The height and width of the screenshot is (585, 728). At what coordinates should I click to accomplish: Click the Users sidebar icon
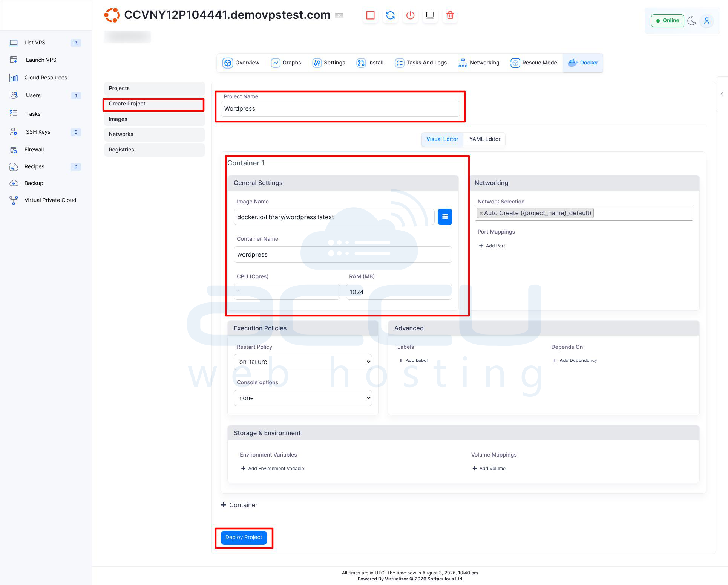pos(14,95)
